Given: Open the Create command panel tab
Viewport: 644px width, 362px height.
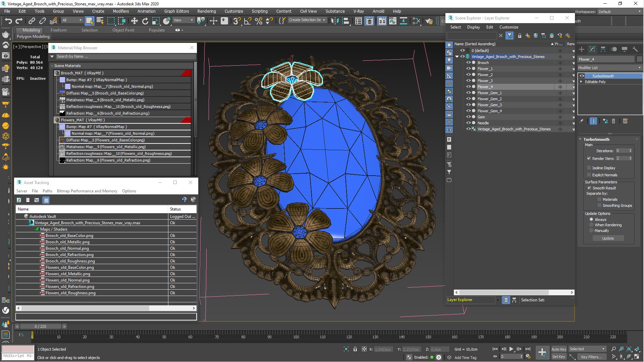Looking at the screenshot, I should [x=582, y=49].
